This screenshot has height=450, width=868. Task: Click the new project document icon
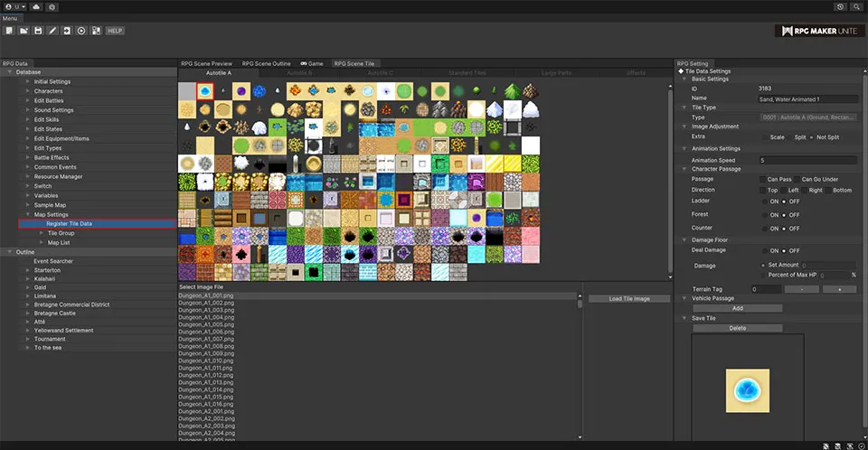coord(9,31)
